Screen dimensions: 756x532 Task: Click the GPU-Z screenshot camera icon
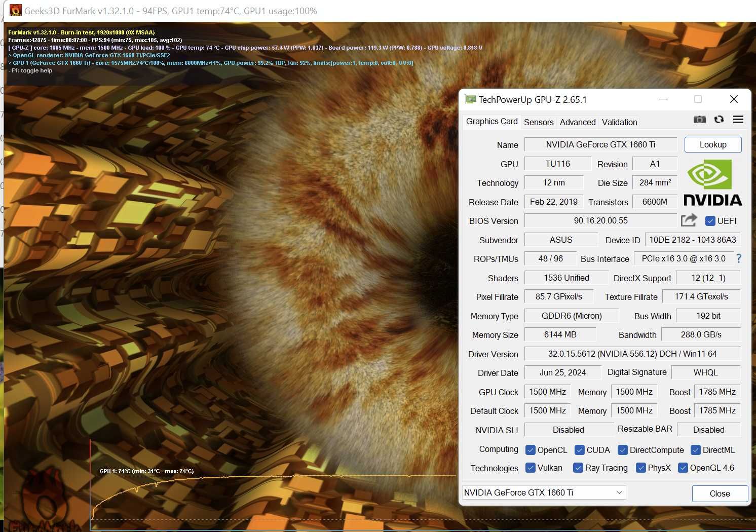699,120
